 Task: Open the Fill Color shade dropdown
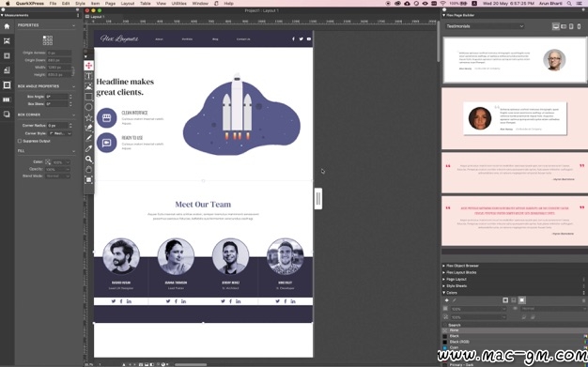click(x=61, y=162)
